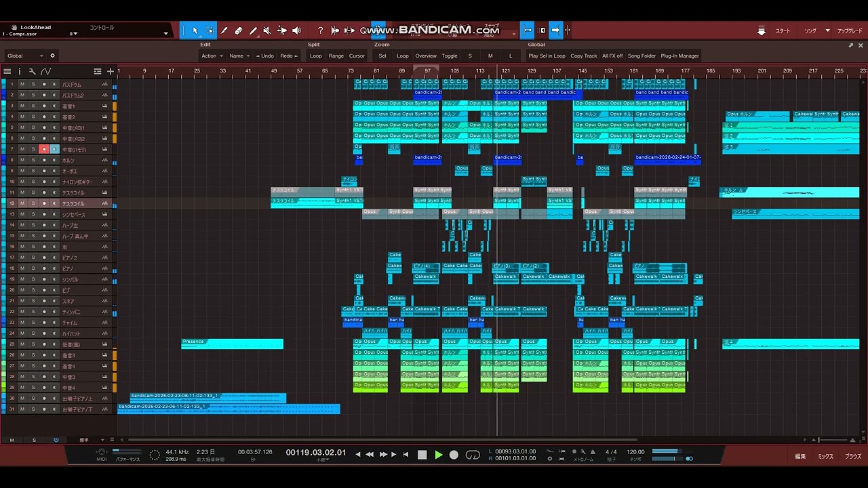Detach the macro toolbar panel
Viewport: 868px width, 488px height.
pyautogui.click(x=851, y=45)
